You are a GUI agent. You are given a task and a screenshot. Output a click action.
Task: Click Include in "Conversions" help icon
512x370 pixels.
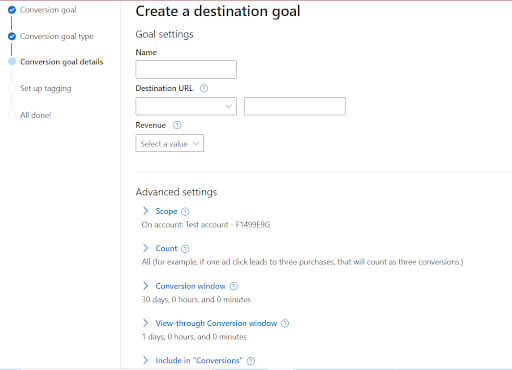[251, 361]
